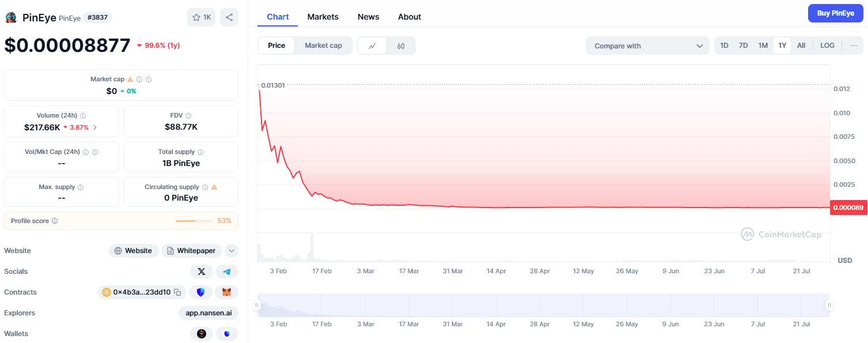Expand more website links chevron

(232, 251)
